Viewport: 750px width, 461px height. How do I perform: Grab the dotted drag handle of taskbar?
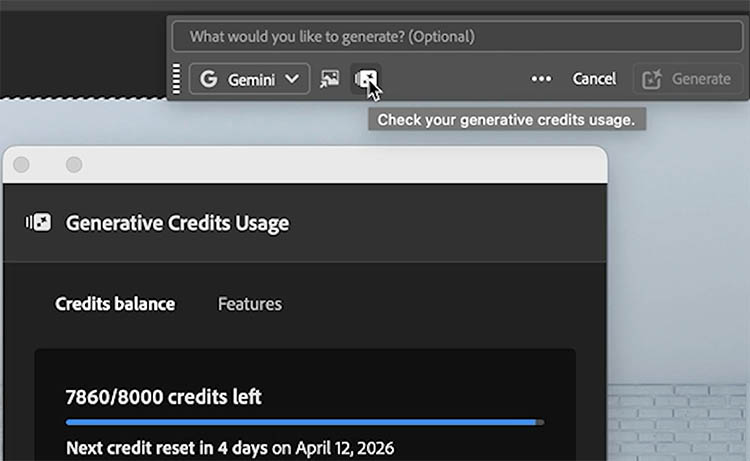(x=177, y=79)
